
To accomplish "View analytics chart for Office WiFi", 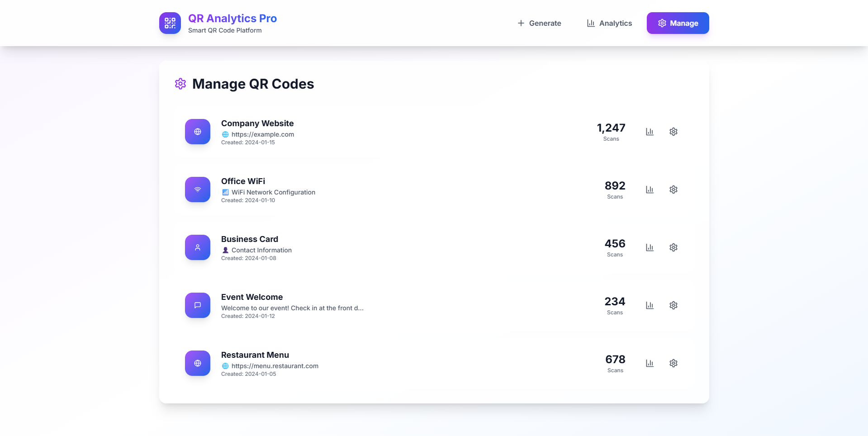I will 650,190.
